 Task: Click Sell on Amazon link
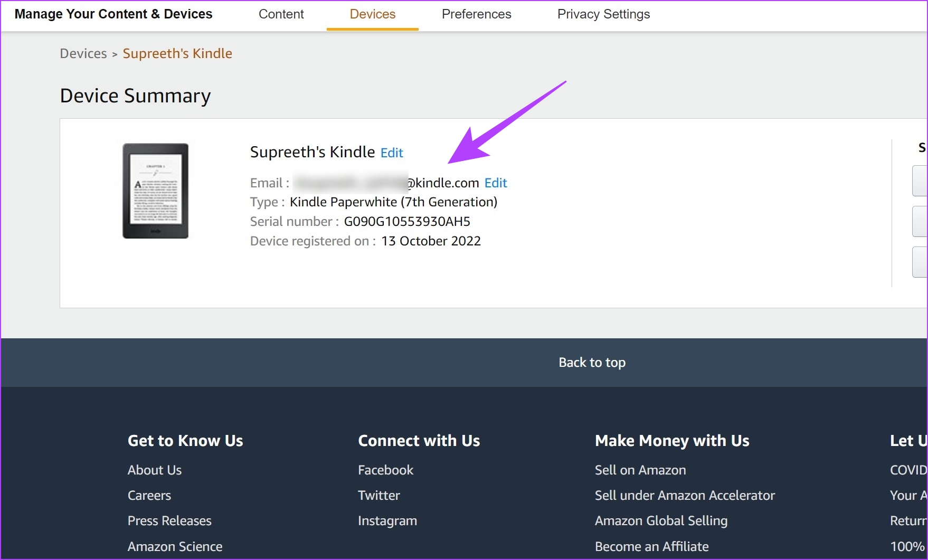[x=640, y=470]
